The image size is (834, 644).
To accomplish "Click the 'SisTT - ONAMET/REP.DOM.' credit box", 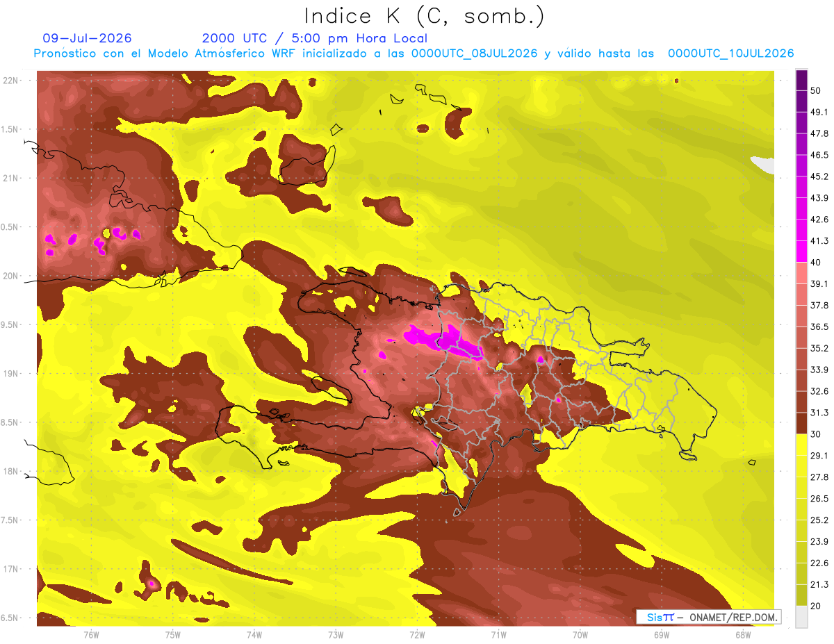I will click(708, 617).
